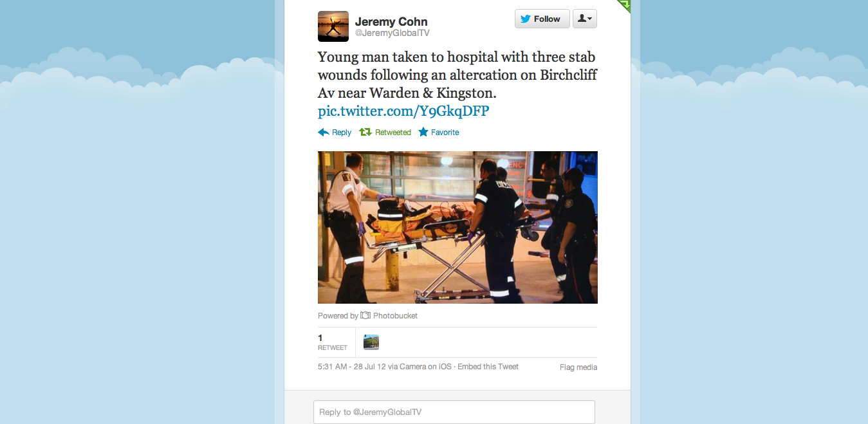Click the Jeremy Cohn display name
868x424 pixels.
coord(391,21)
